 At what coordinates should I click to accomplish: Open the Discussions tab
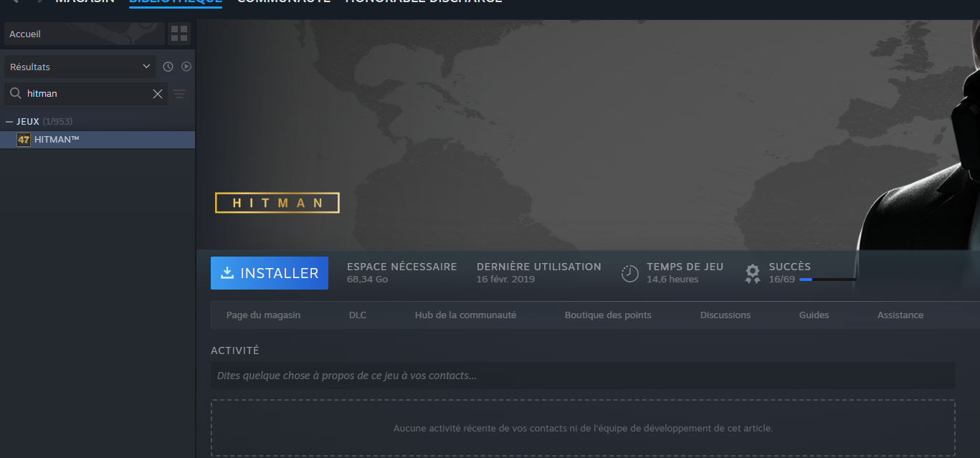click(x=726, y=315)
